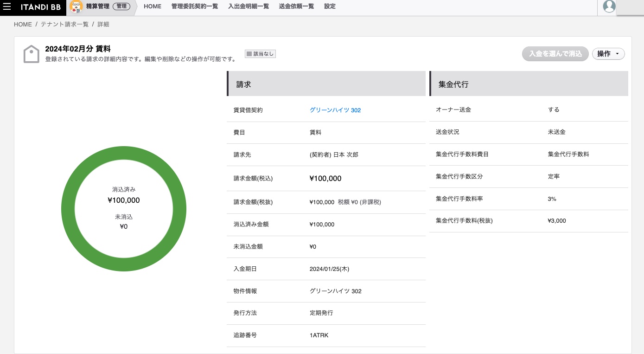Viewport: 644px width, 354px height.
Task: Click the ITANDI BB logo
Action: coord(40,7)
